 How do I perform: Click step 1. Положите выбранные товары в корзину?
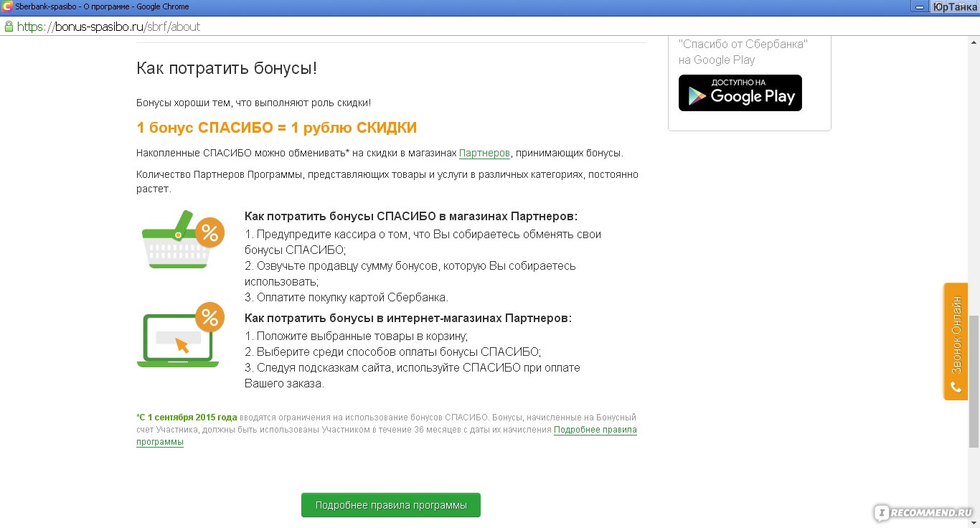[x=357, y=336]
